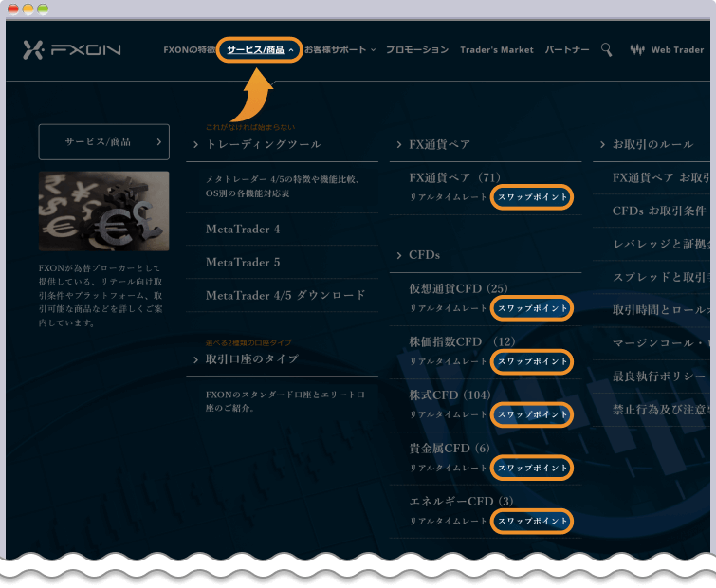Open 株式CFD (104) link

(x=450, y=395)
